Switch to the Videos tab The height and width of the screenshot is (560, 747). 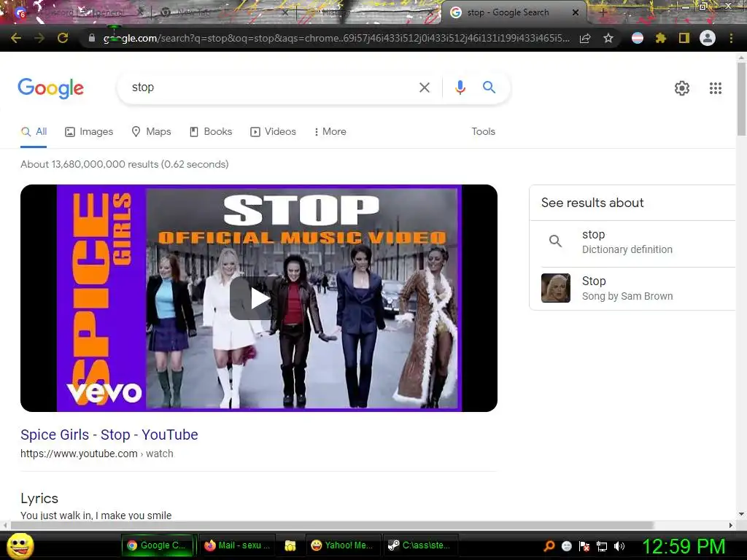[273, 132]
